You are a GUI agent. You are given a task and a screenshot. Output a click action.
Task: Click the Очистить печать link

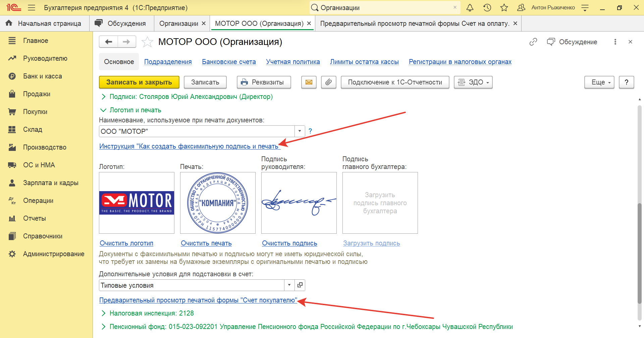point(206,243)
